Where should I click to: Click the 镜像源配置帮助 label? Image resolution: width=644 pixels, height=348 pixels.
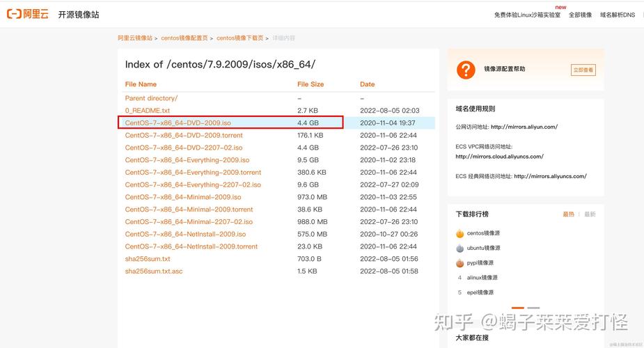click(x=504, y=69)
